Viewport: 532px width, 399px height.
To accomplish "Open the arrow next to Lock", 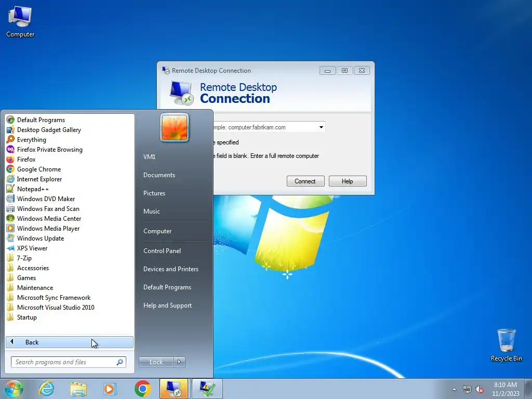I will (179, 362).
